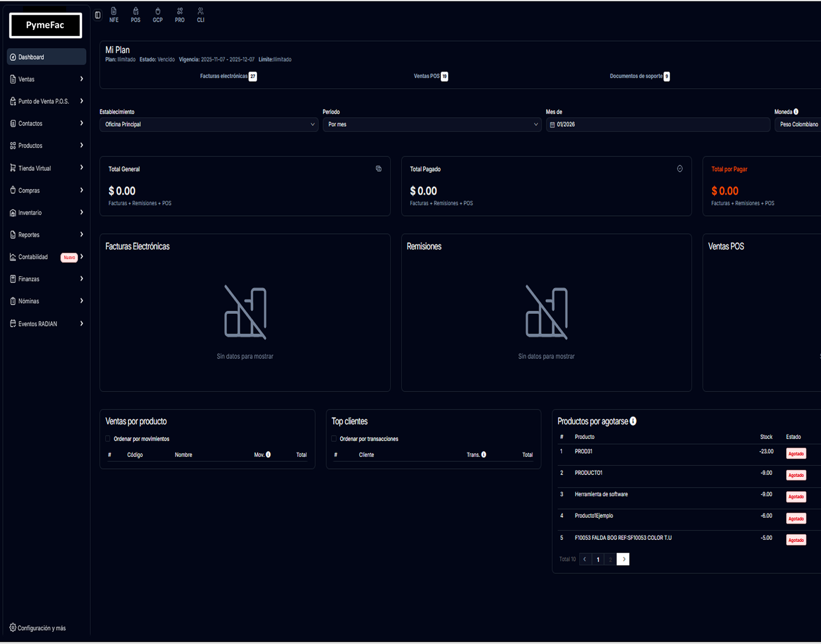Viewport: 821px width, 644px height.
Task: Expand the Inventario sidebar section
Action: [x=46, y=213]
